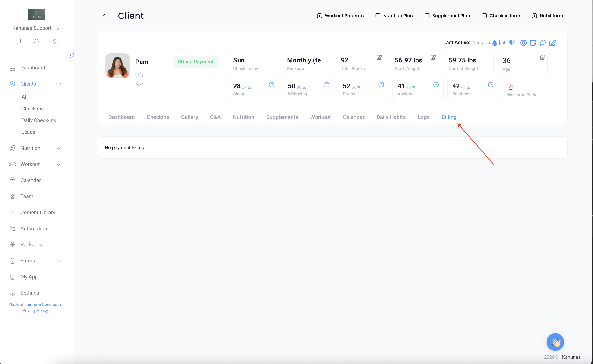Open the Daily Habits tab
This screenshot has width=593, height=364.
click(391, 117)
